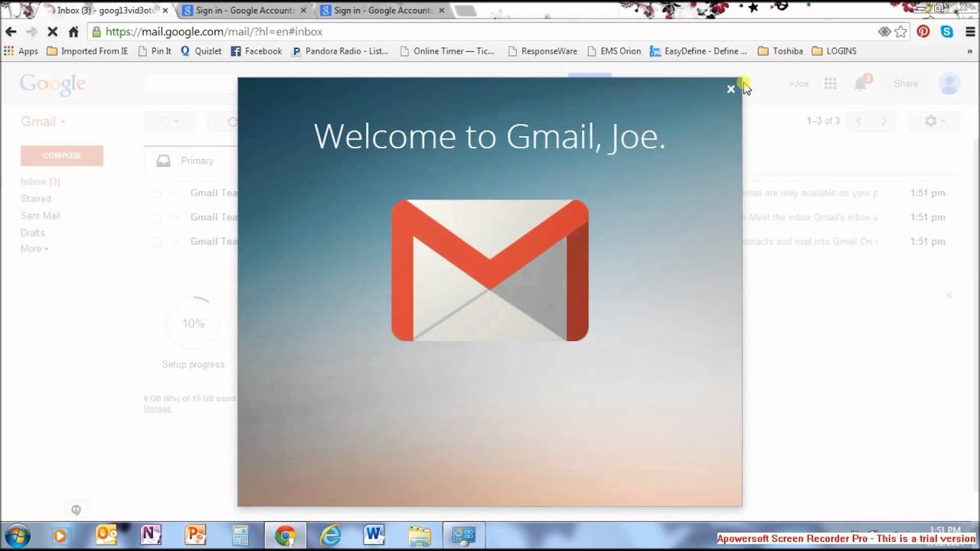This screenshot has width=980, height=551.
Task: Open the Chrome menu button
Action: pyautogui.click(x=969, y=31)
